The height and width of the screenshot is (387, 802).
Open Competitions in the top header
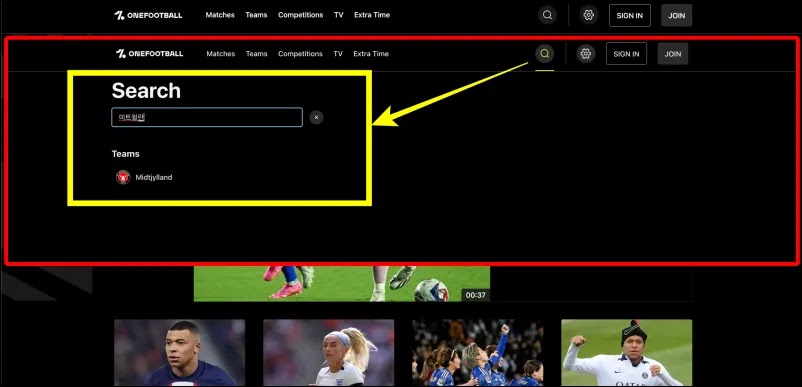301,15
